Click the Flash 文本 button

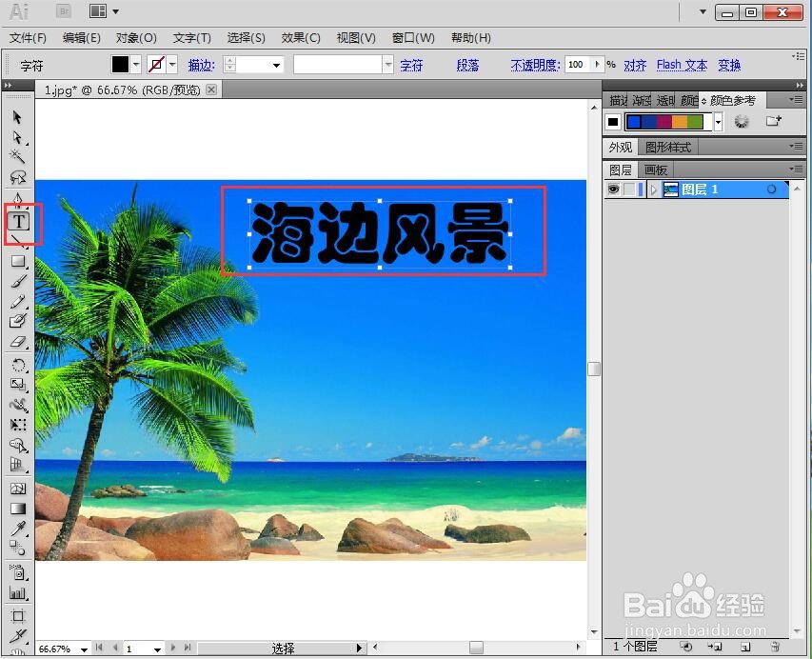coord(682,64)
